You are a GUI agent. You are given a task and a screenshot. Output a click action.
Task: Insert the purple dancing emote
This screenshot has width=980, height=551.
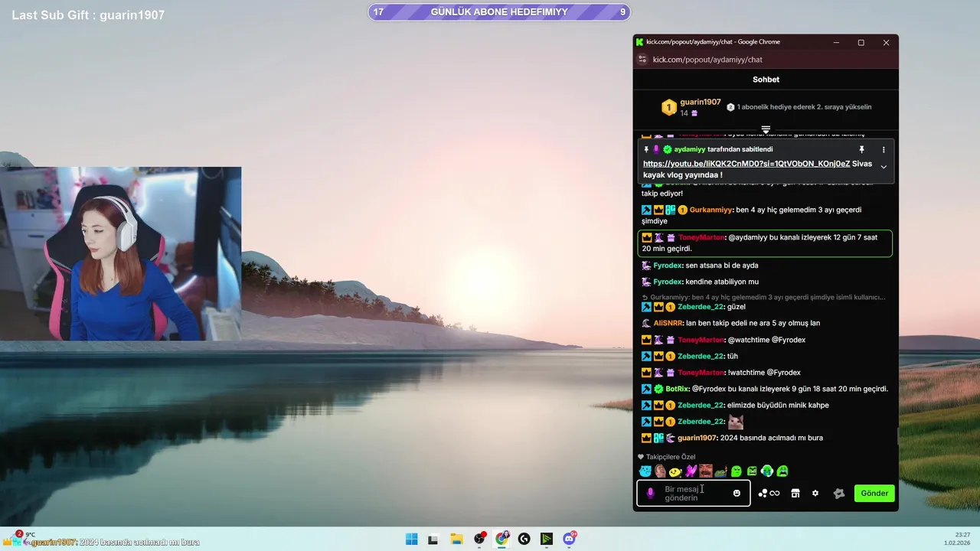click(691, 471)
